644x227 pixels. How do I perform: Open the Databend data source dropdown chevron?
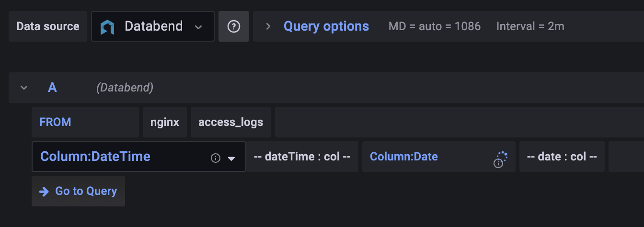click(198, 27)
